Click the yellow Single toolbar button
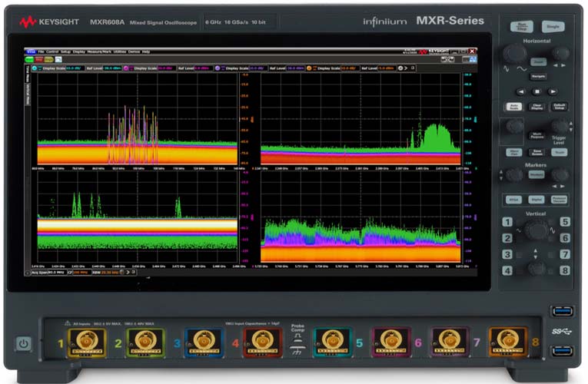The image size is (588, 384). [x=48, y=60]
